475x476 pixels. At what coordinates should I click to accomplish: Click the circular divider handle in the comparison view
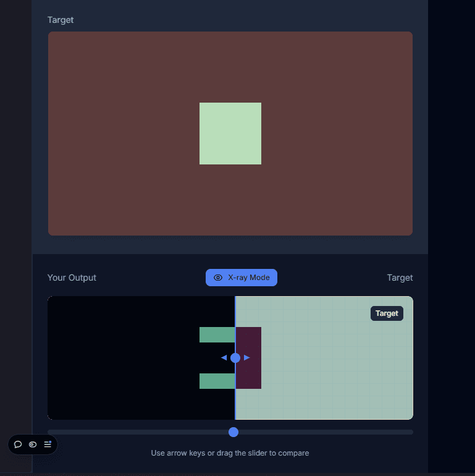coord(235,358)
